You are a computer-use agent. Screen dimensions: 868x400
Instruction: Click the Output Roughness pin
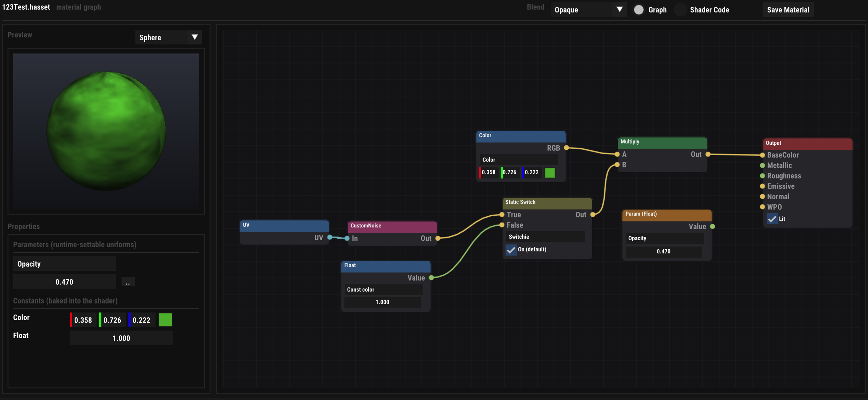[762, 176]
